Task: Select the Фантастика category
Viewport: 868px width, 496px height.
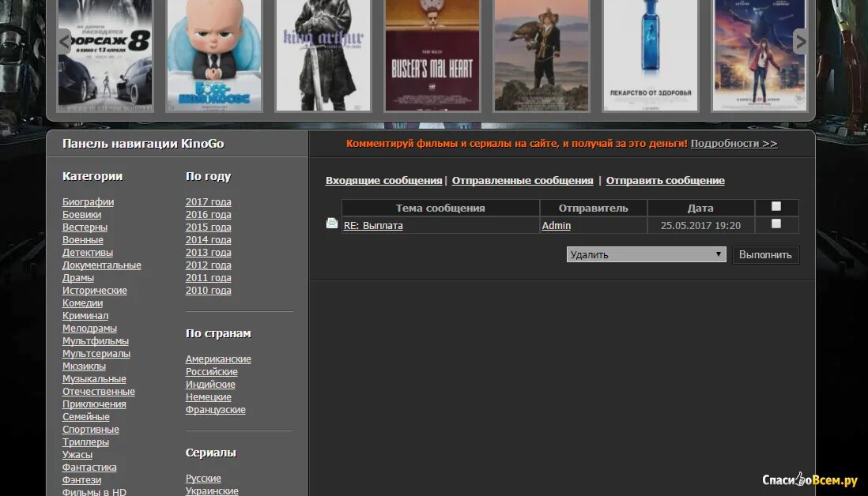Action: [x=89, y=468]
